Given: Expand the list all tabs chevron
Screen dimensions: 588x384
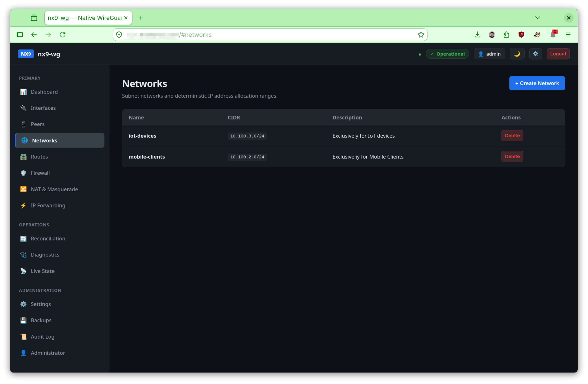Looking at the screenshot, I should tap(538, 17).
